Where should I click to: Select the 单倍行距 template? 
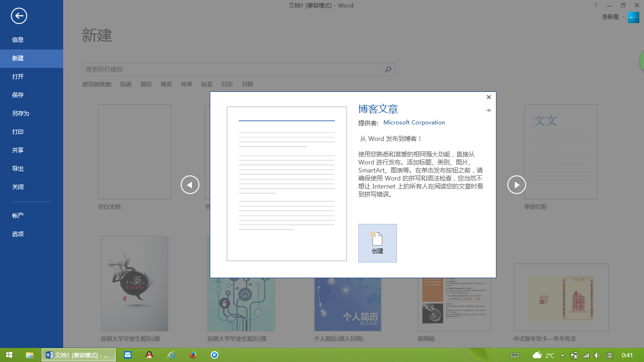pos(561,152)
